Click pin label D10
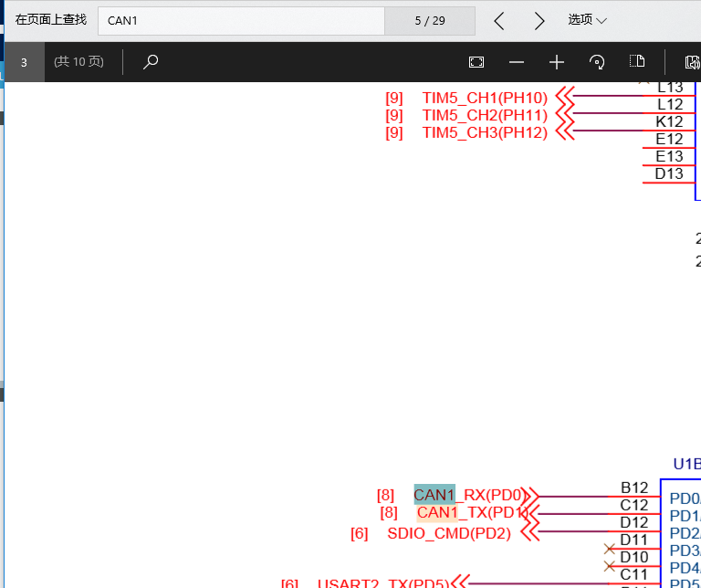The image size is (701, 588). (634, 557)
